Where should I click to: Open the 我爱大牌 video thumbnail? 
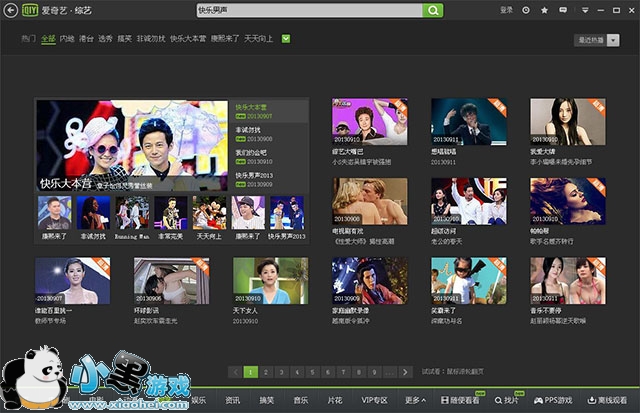[x=568, y=122]
